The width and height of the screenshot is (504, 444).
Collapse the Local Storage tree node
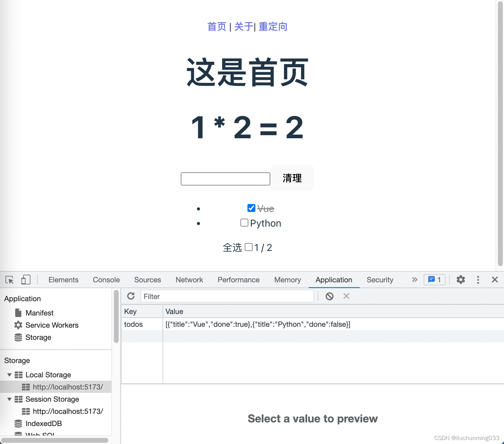[9, 375]
